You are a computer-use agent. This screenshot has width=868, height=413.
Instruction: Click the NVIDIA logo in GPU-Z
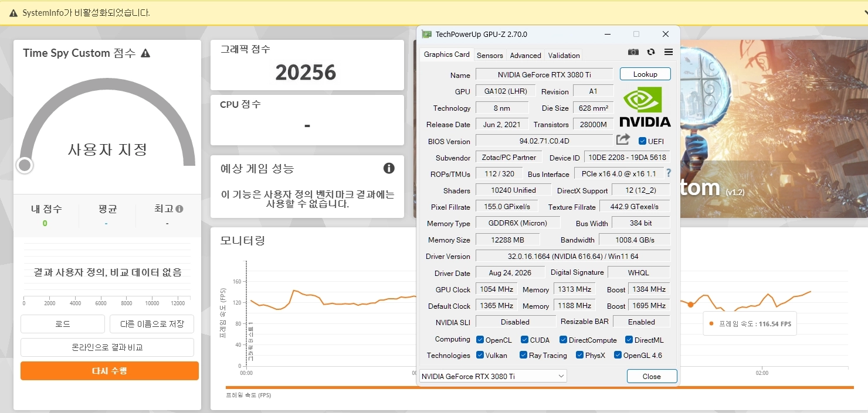(x=645, y=107)
